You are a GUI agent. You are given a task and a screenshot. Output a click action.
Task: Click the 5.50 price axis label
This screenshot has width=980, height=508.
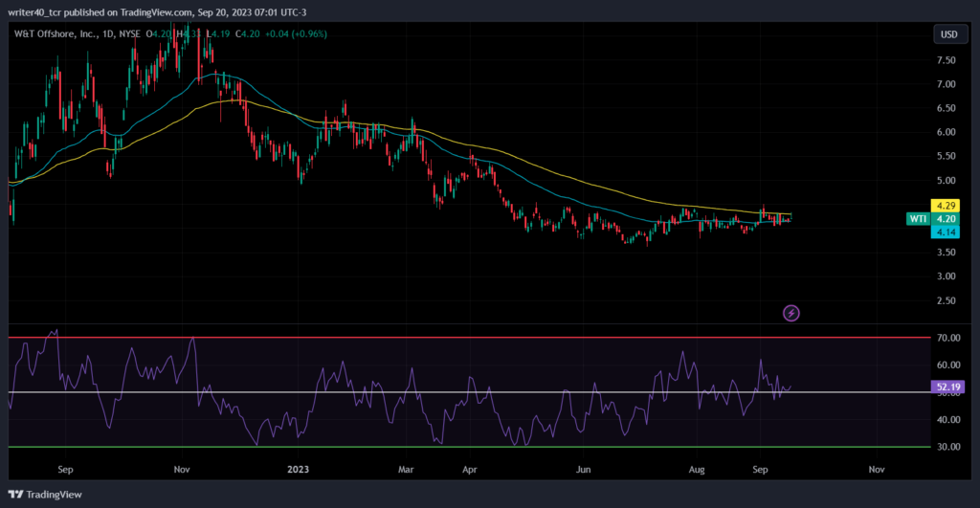click(x=947, y=156)
